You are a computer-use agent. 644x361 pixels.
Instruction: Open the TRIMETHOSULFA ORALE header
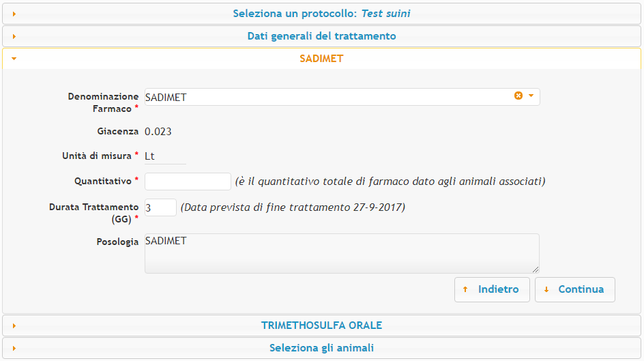321,326
